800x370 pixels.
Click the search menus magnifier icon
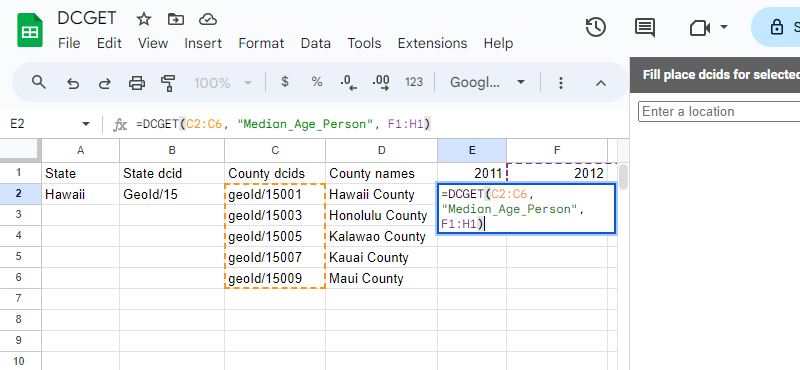pos(39,82)
